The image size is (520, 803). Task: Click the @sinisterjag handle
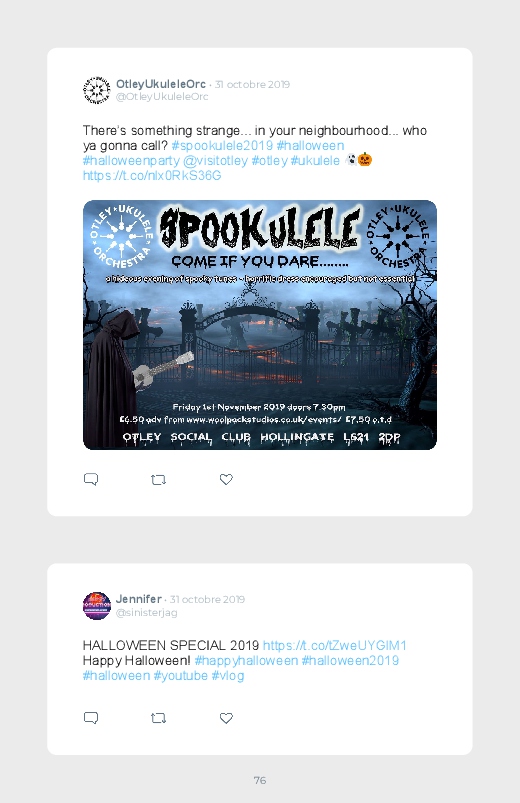[x=147, y=612]
